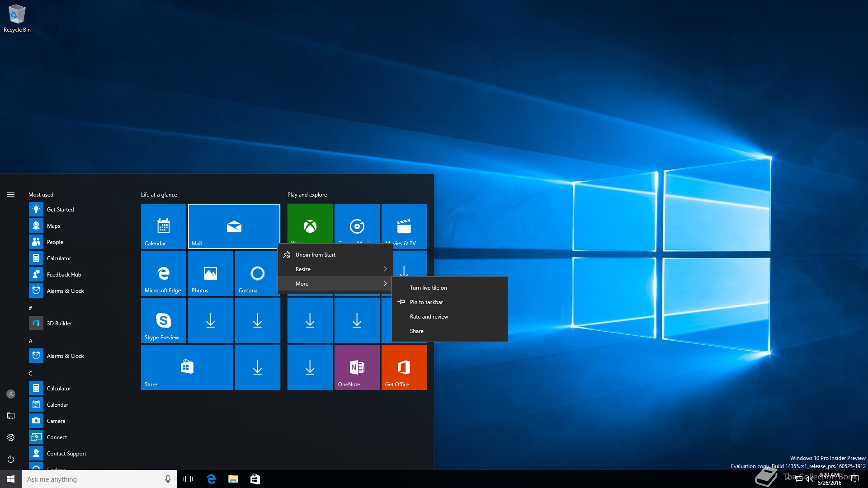Select Rate and review
Viewport: 868px width, 488px height.
pos(429,317)
